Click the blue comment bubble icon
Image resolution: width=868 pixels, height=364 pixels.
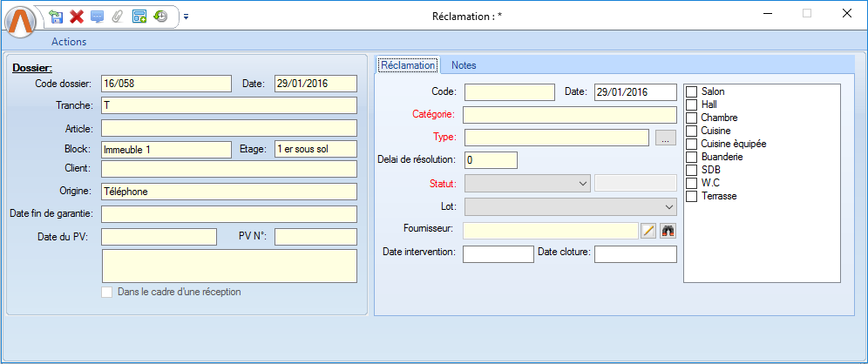(x=97, y=16)
